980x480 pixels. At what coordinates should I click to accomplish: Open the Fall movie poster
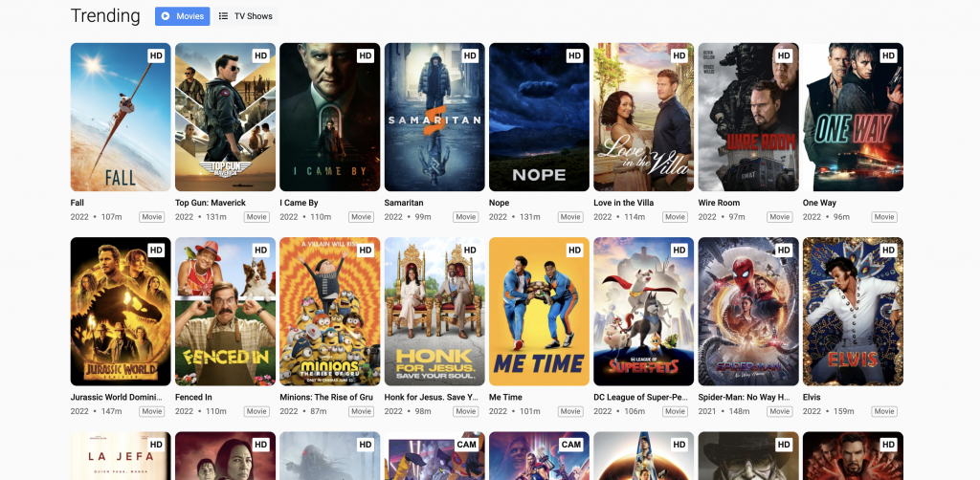click(x=121, y=117)
